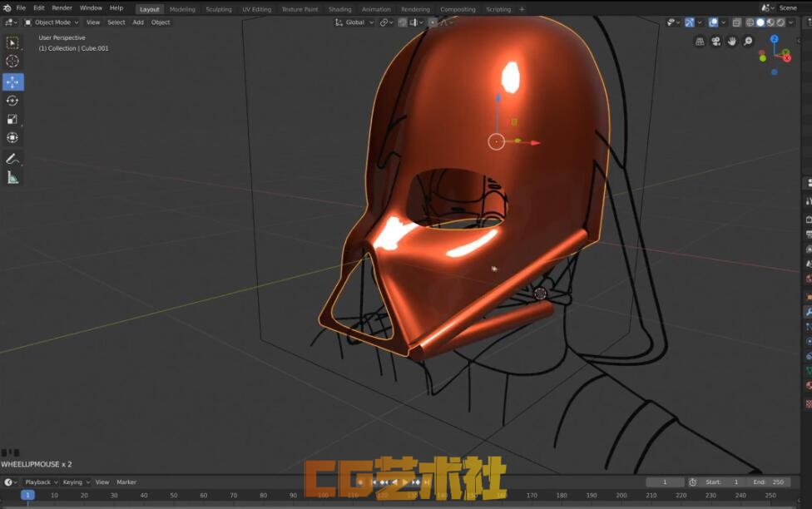
Task: Activate the Move tool in toolbar
Action: (12, 82)
